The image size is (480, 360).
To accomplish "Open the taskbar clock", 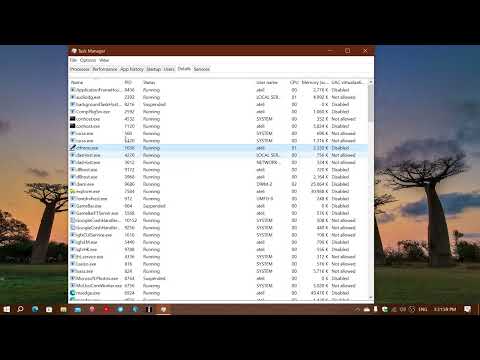I will tap(445, 309).
